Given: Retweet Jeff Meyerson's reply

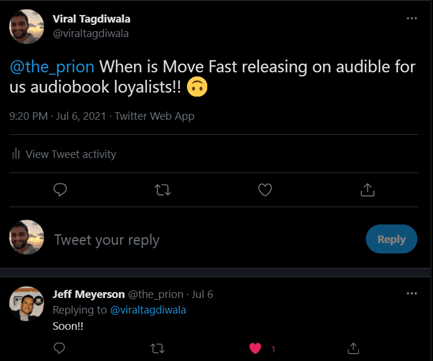Looking at the screenshot, I should 157,349.
